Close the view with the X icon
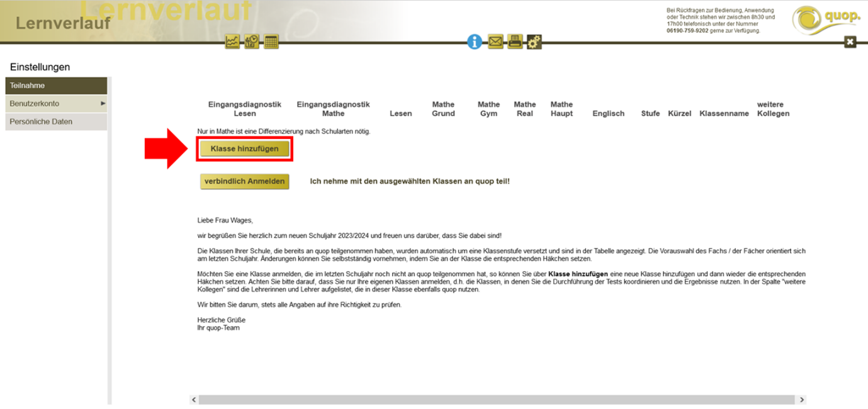 [850, 42]
